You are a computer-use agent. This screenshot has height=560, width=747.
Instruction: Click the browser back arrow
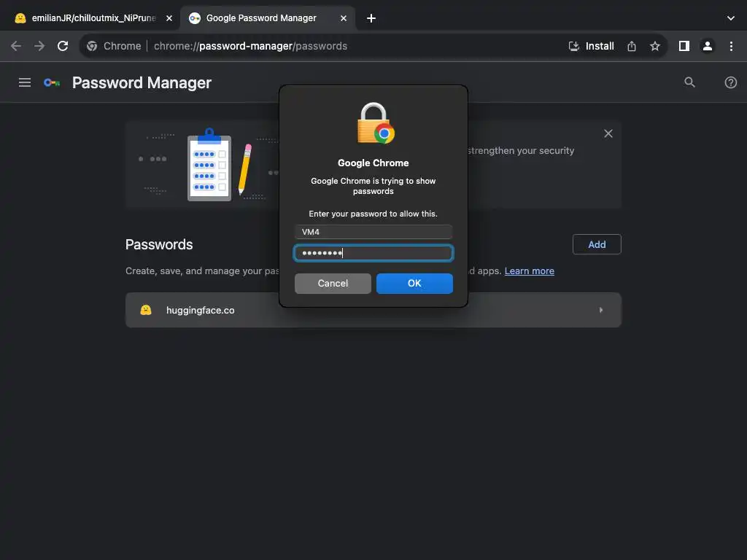(x=16, y=46)
